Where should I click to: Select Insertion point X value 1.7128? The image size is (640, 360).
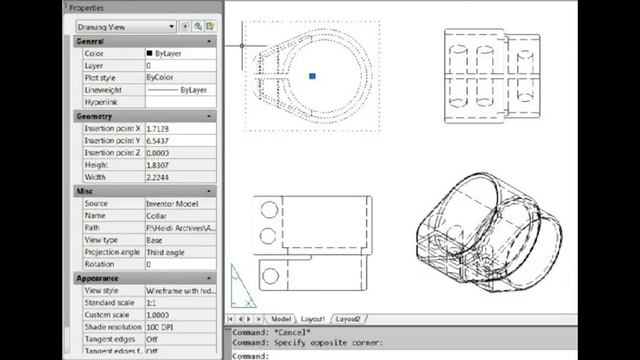(x=181, y=129)
